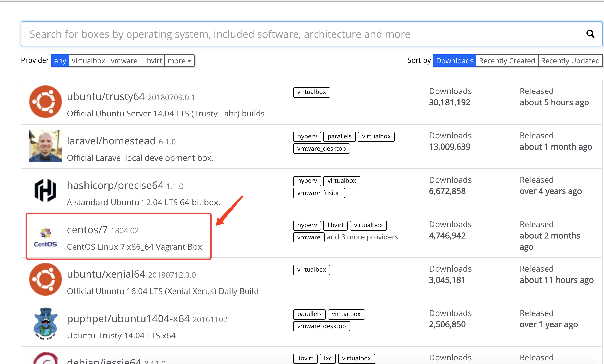
Task: Click hyperv tag on centos/7 row
Action: tap(307, 225)
